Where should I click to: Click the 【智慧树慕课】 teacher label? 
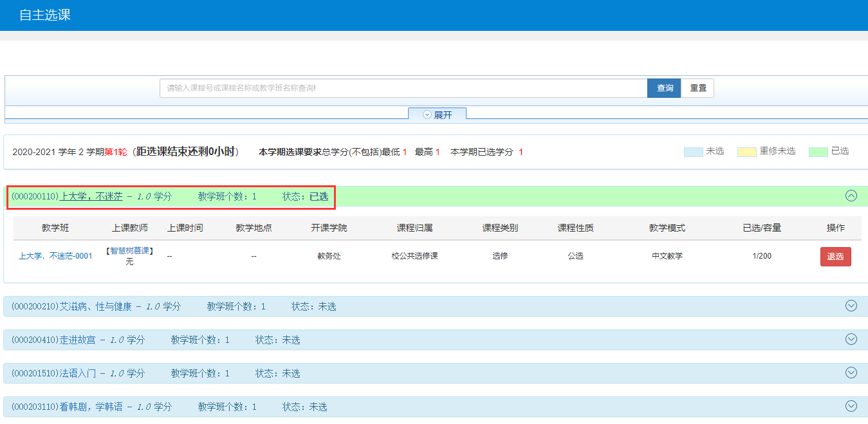(x=130, y=251)
